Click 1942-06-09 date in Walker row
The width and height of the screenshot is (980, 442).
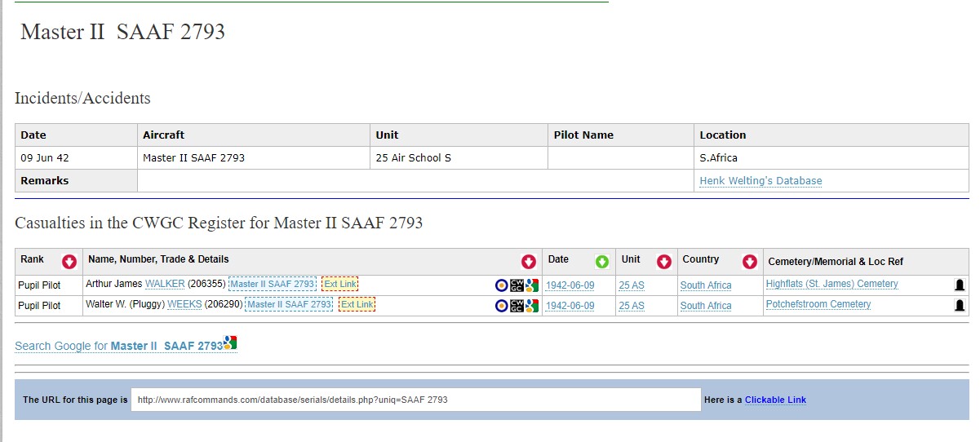point(570,285)
